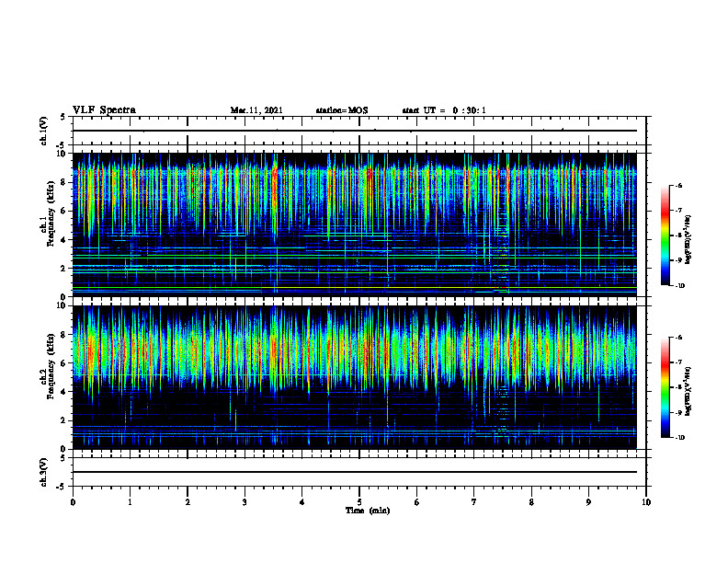Click the 8 kHz tick label on ch.1 axis
728x563 pixels.
63,182
